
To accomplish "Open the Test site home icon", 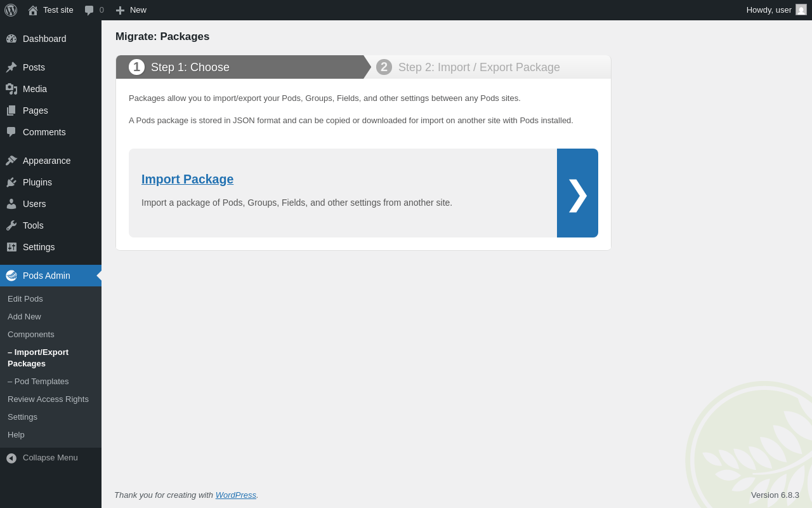I will pos(33,10).
